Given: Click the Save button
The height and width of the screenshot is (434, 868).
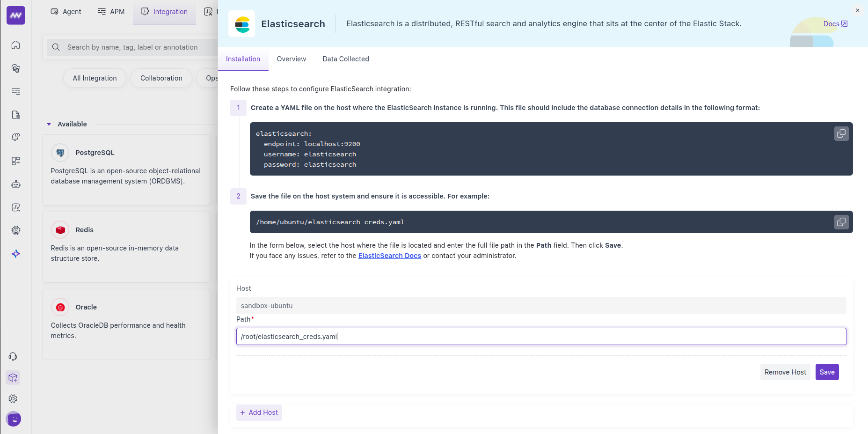Looking at the screenshot, I should point(826,372).
